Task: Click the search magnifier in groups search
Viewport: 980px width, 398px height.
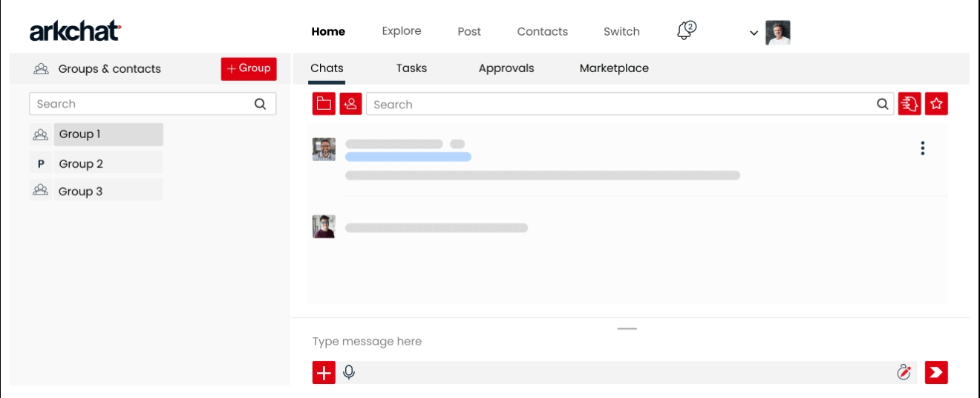Action: coord(260,104)
